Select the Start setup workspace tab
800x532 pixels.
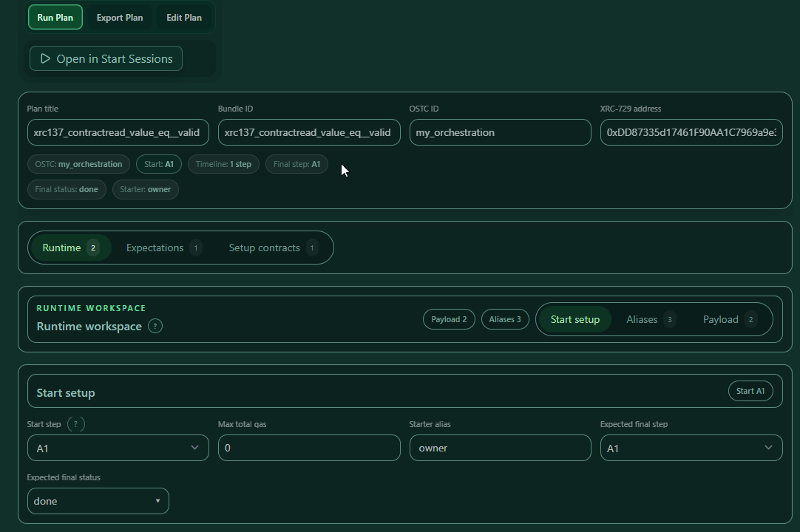(575, 319)
